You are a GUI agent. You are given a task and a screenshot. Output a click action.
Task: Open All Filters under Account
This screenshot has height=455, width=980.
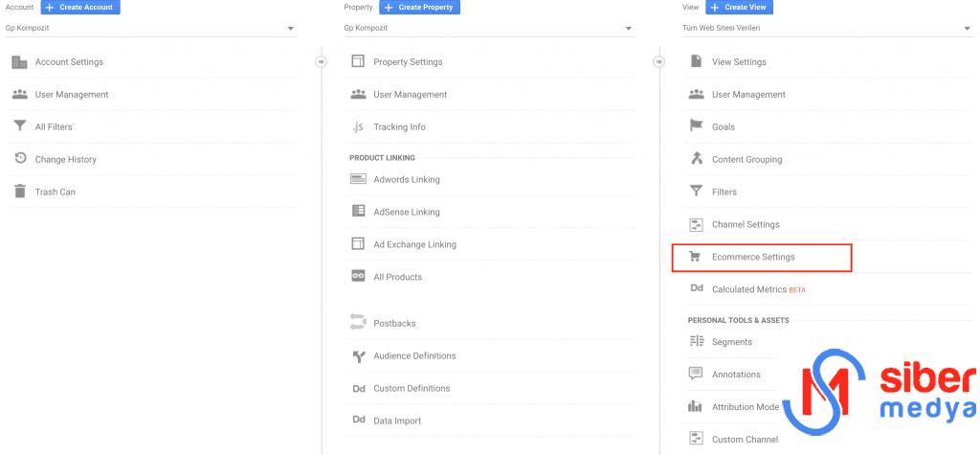(54, 127)
